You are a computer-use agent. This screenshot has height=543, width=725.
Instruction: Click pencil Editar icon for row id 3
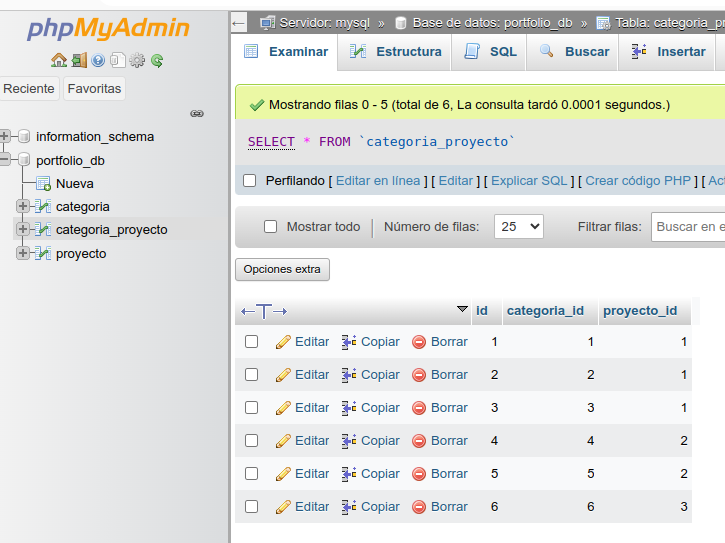click(x=283, y=408)
